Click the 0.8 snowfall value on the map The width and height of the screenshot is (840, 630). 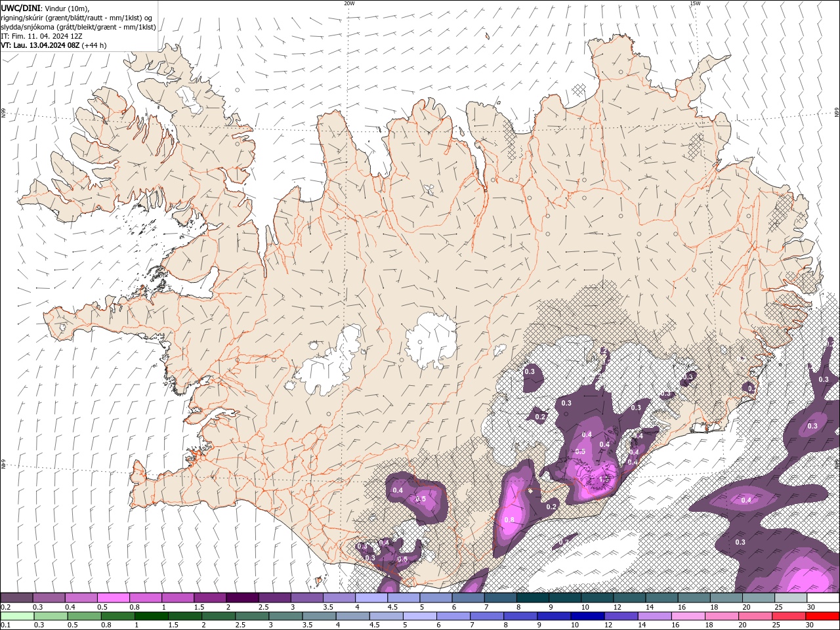click(x=509, y=520)
